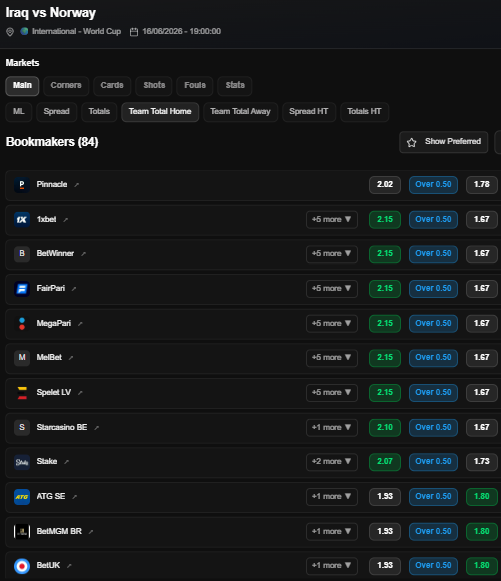
Task: Select the Spread sub-market tab
Action: 56,112
